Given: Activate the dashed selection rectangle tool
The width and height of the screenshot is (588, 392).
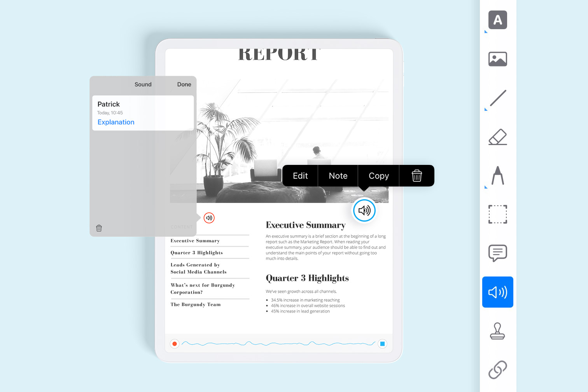Looking at the screenshot, I should tap(498, 214).
